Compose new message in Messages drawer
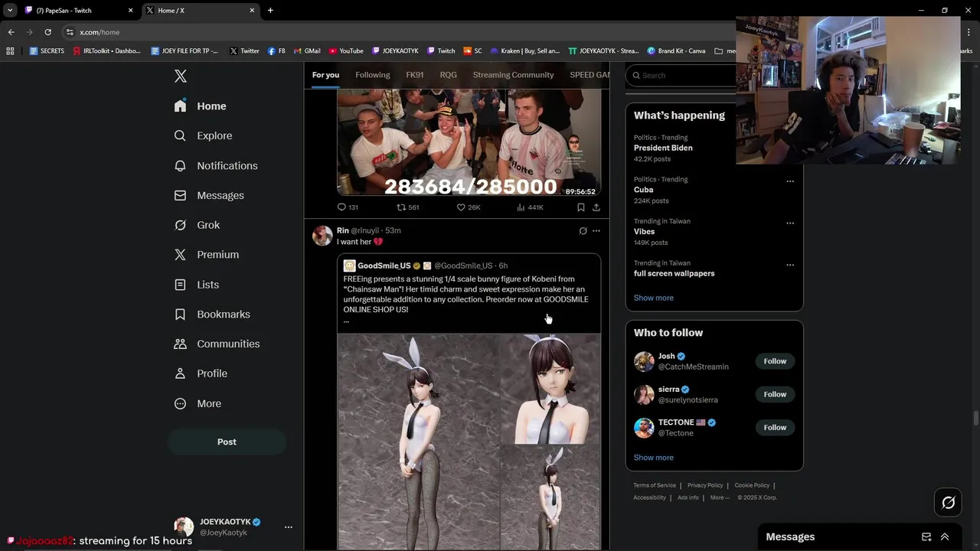Viewport: 980px width, 551px height. coord(926,537)
